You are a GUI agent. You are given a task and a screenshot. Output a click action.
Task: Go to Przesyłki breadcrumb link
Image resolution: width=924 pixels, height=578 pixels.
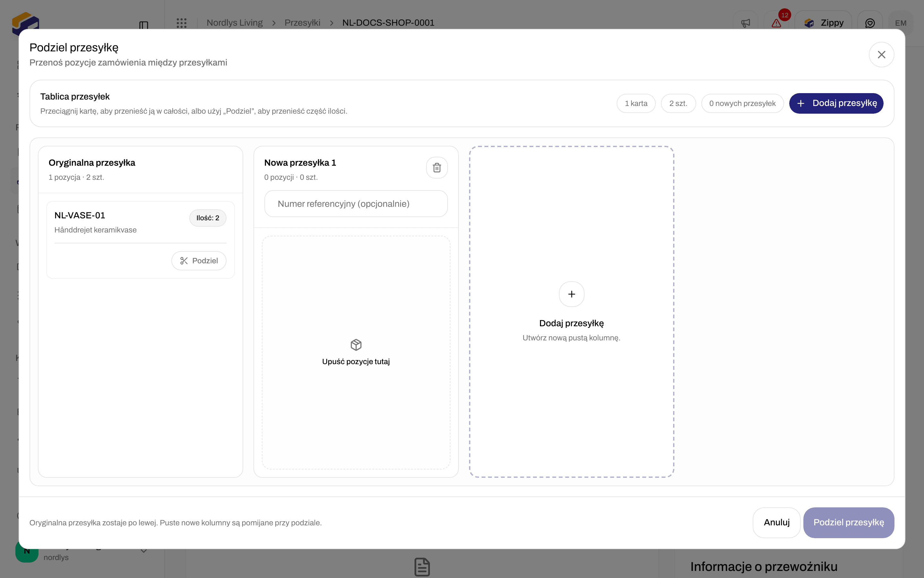click(x=302, y=22)
